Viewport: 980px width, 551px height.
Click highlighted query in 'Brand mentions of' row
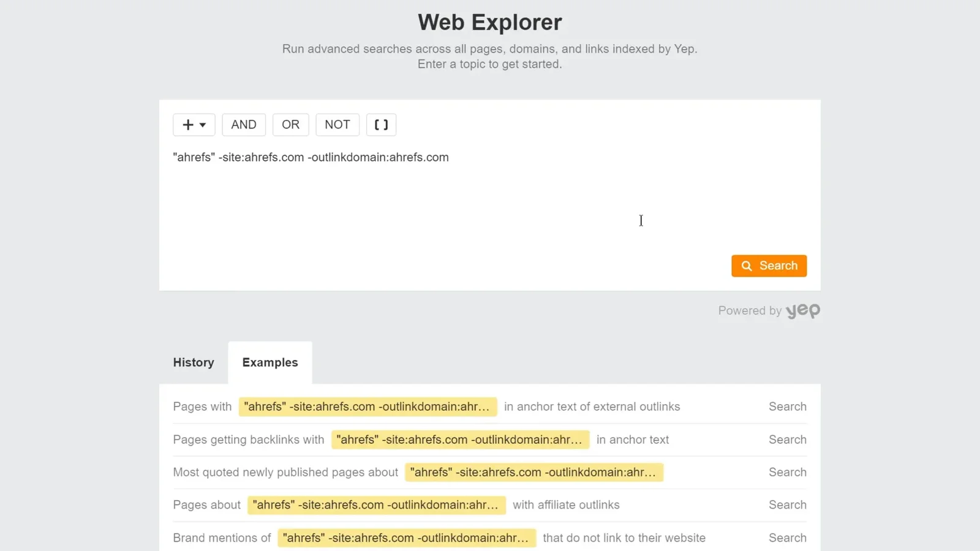click(x=406, y=538)
